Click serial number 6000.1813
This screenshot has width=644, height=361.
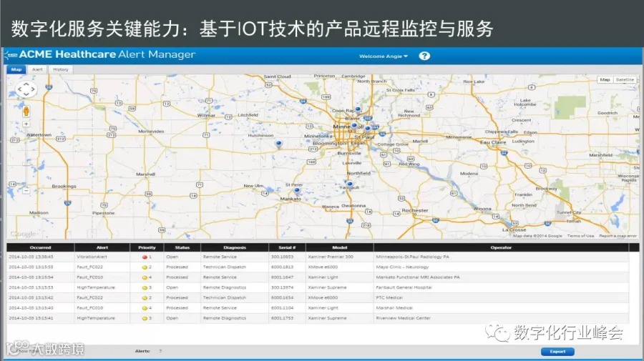point(282,267)
